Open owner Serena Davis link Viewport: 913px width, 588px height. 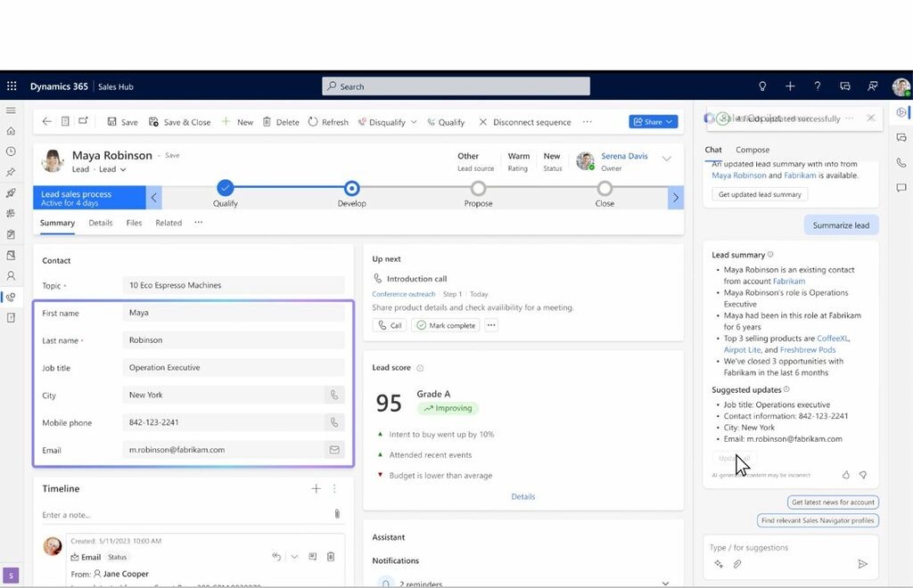point(624,156)
